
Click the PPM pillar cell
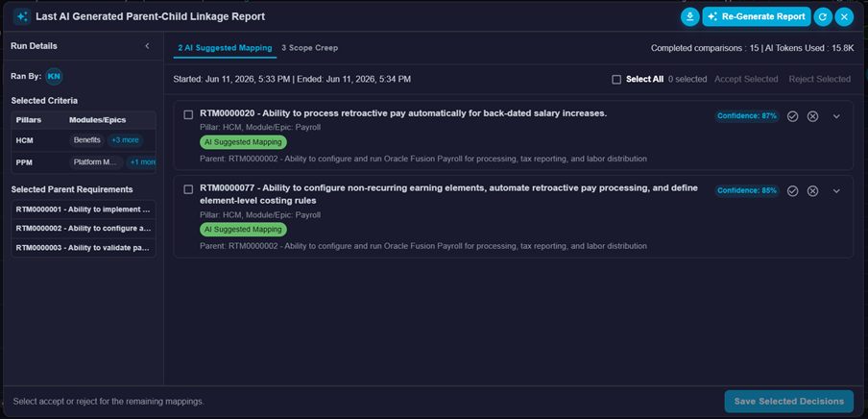pyautogui.click(x=24, y=162)
